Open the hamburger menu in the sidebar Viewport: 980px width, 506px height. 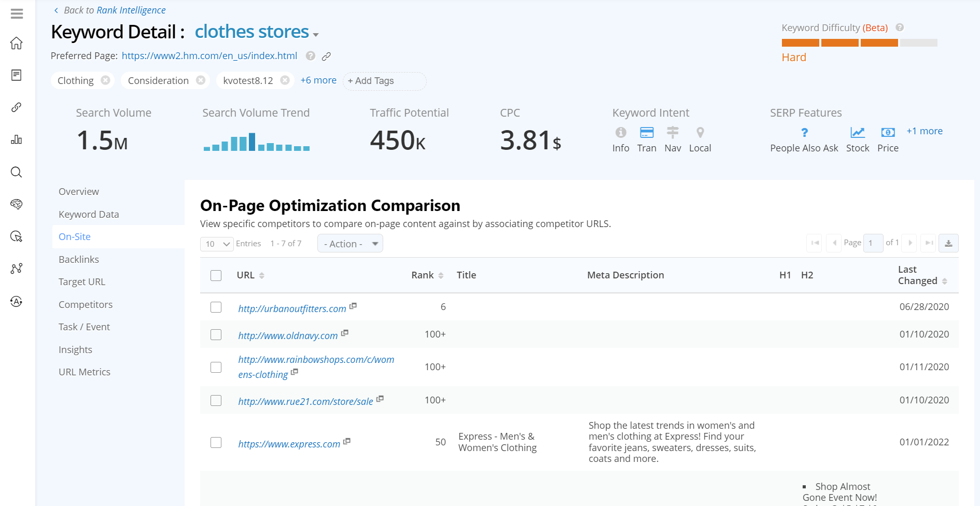tap(17, 13)
